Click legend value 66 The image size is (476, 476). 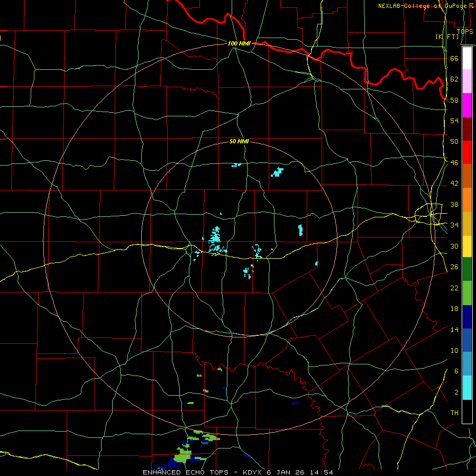(454, 58)
